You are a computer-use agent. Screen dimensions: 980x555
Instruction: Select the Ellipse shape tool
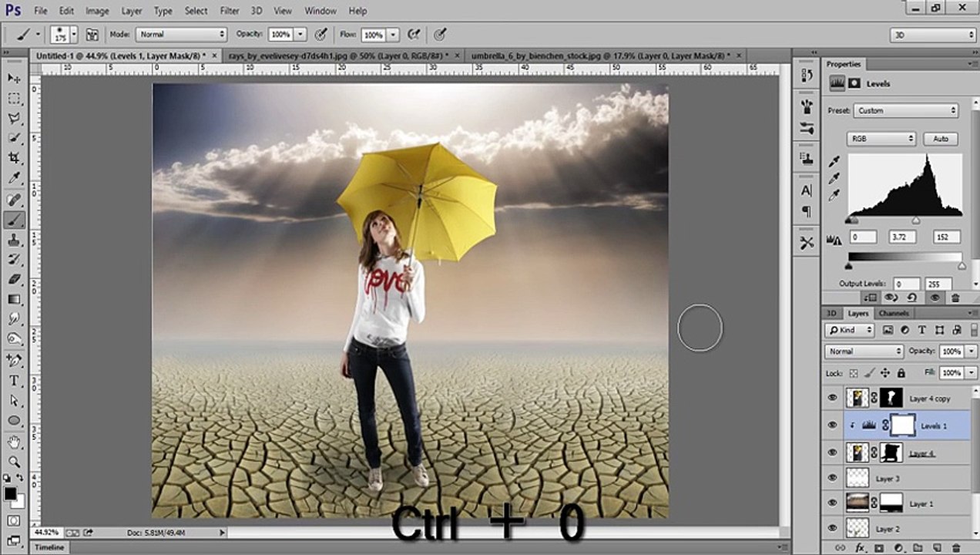tap(14, 421)
